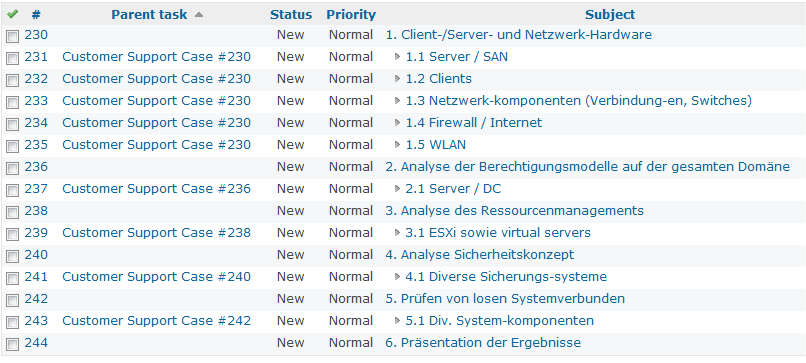Open subject 6. Präsentation der Ergebnisse
Screen dimensions: 806x363
pos(483,343)
